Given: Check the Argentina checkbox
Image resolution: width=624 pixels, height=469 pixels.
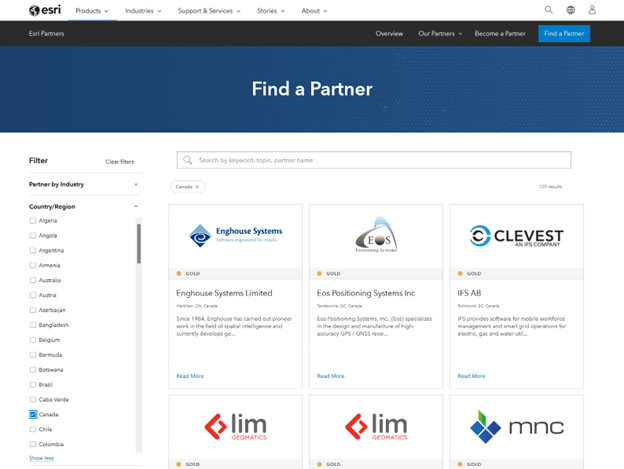Looking at the screenshot, I should point(33,250).
